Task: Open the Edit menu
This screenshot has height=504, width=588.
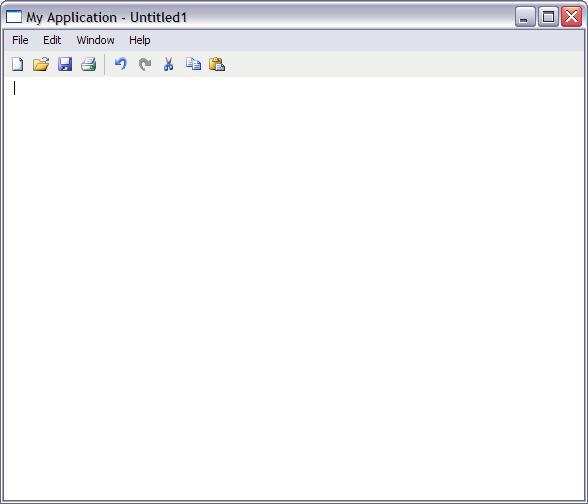Action: [x=52, y=40]
